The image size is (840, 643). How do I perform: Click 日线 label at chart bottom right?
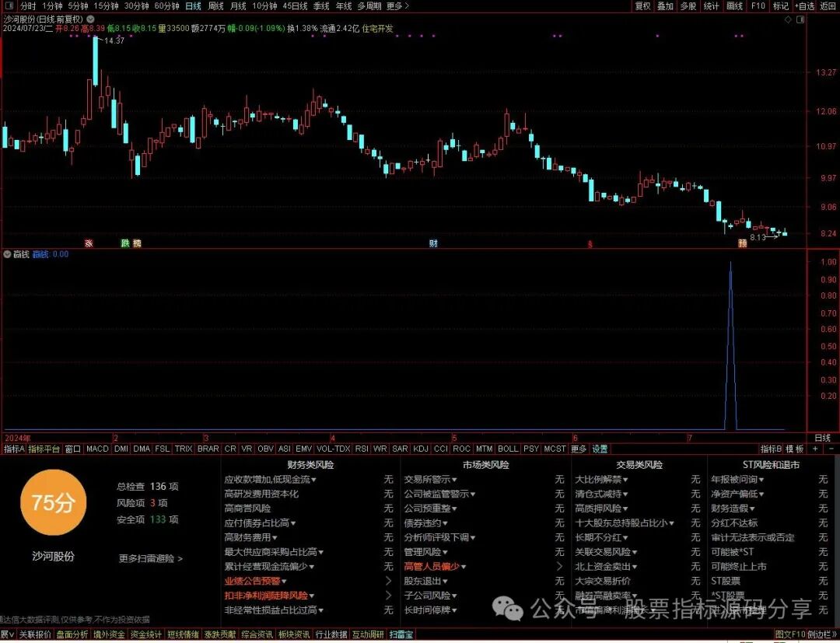point(822,438)
